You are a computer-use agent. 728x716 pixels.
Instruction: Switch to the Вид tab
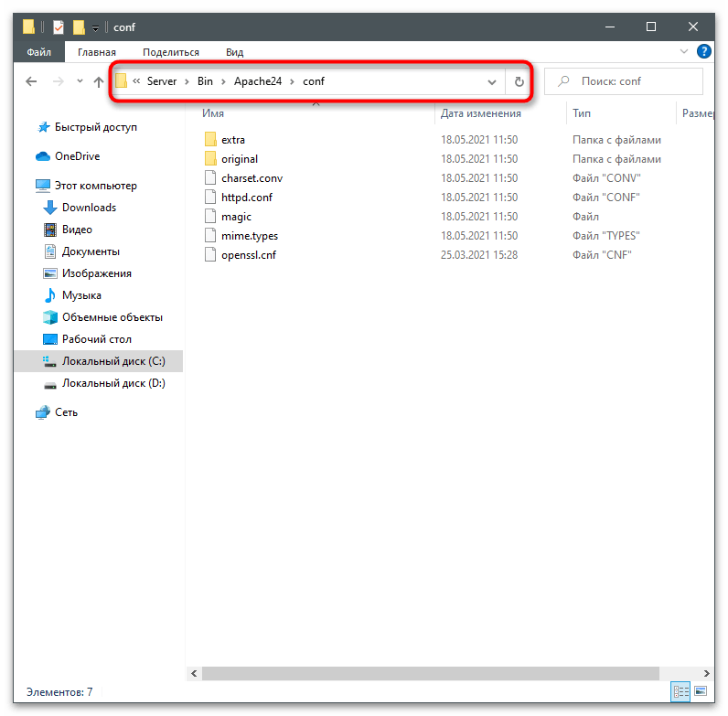click(x=234, y=52)
